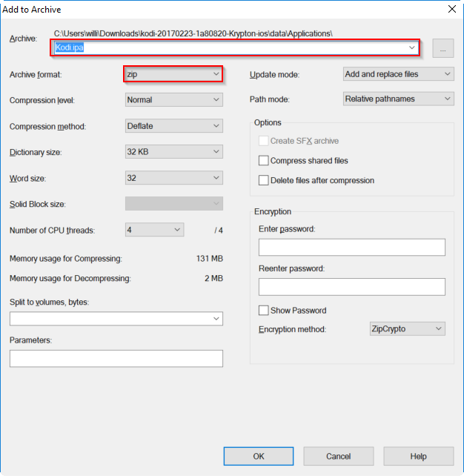Toggle the Show Password checkbox
The width and height of the screenshot is (464, 476).
click(263, 311)
